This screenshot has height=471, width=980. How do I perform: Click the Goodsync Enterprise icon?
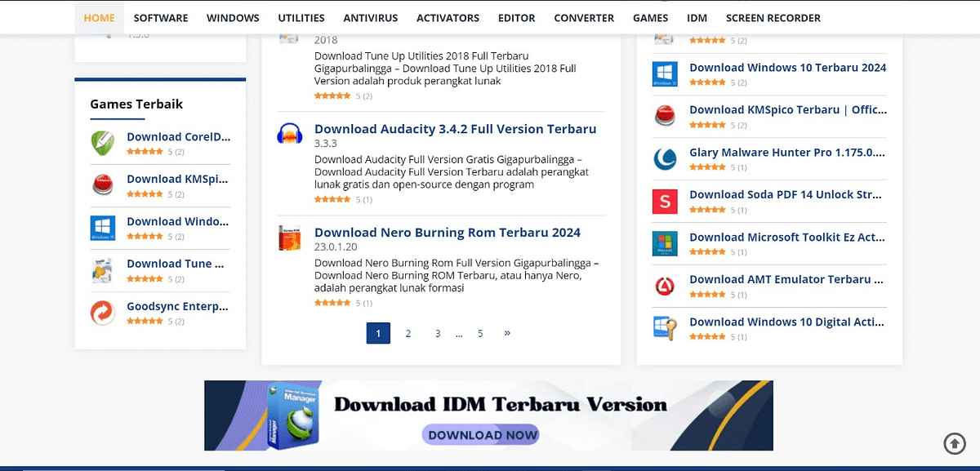click(103, 313)
